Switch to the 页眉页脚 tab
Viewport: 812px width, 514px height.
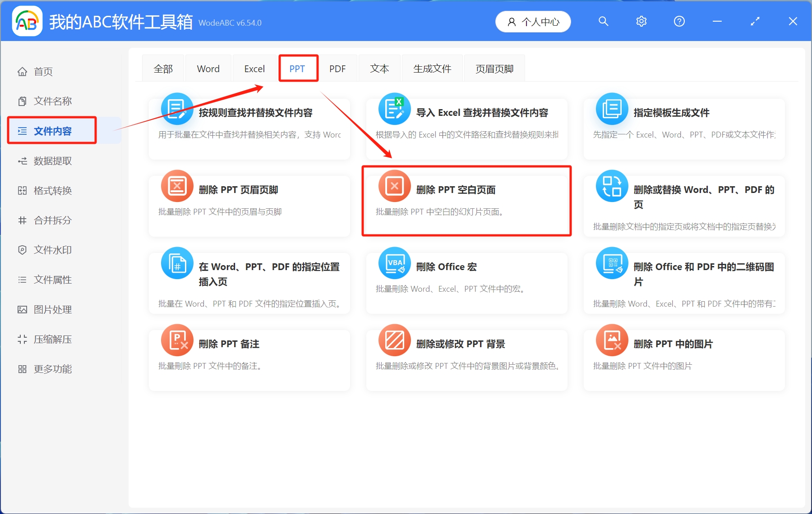(494, 68)
